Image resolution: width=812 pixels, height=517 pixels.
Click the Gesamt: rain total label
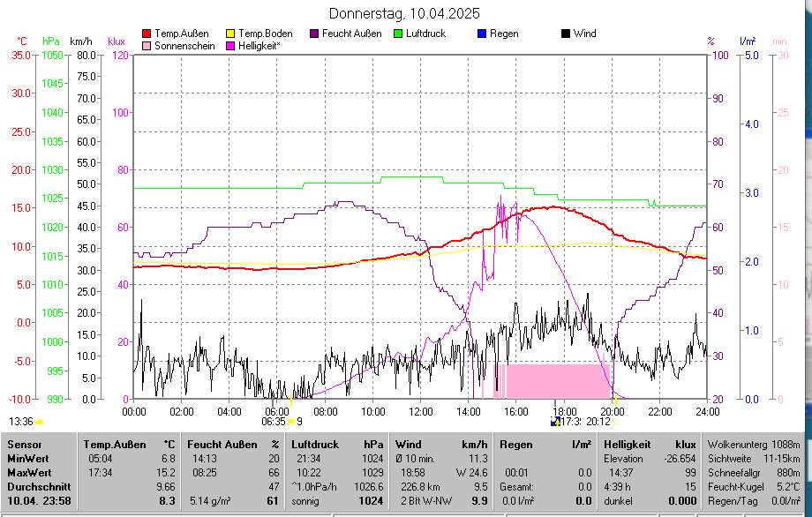(x=517, y=487)
